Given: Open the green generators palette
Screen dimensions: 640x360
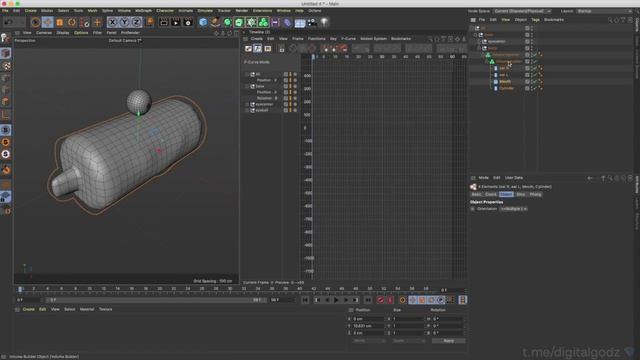Looking at the screenshot, I should [227, 22].
